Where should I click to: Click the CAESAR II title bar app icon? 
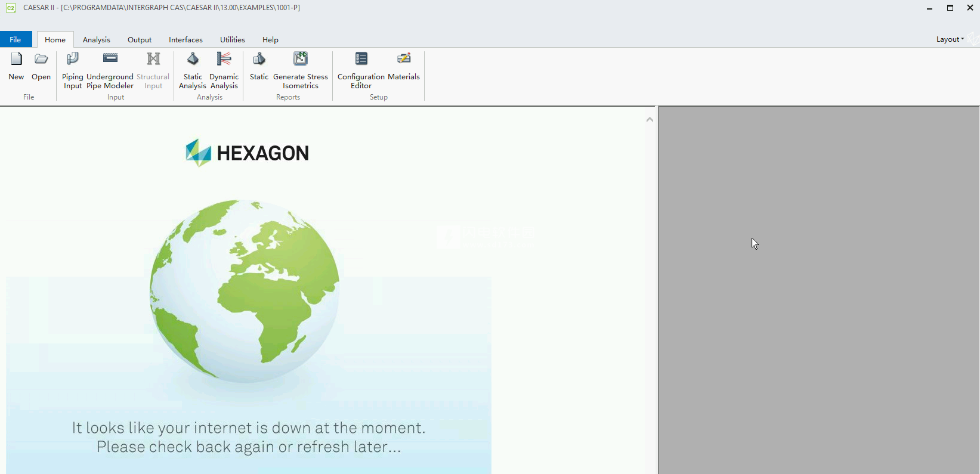click(x=11, y=8)
